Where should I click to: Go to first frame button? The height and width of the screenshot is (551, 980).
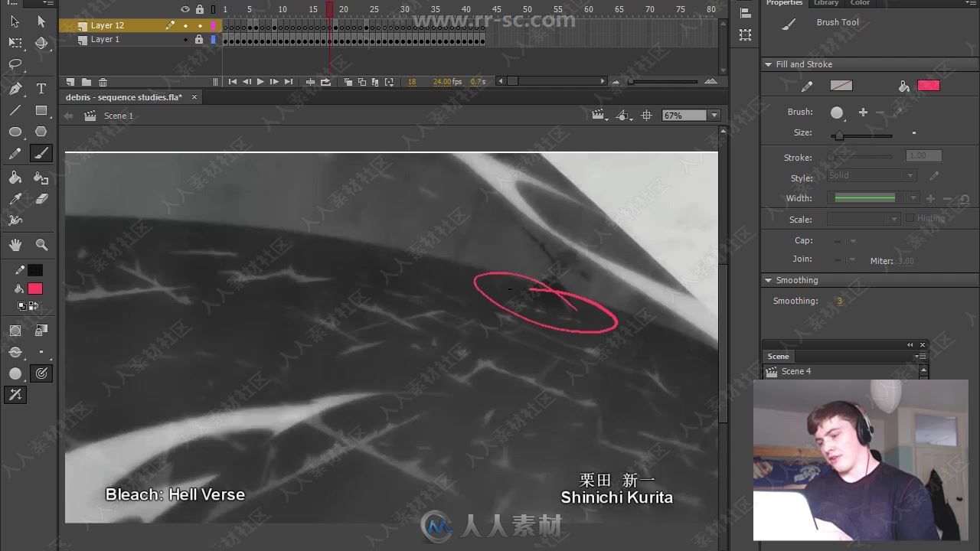tap(232, 82)
